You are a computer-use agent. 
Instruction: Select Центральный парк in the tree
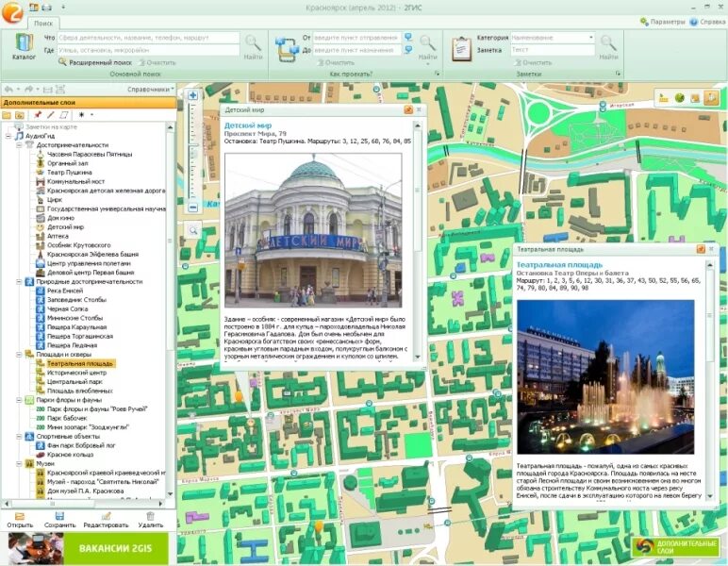coord(74,382)
